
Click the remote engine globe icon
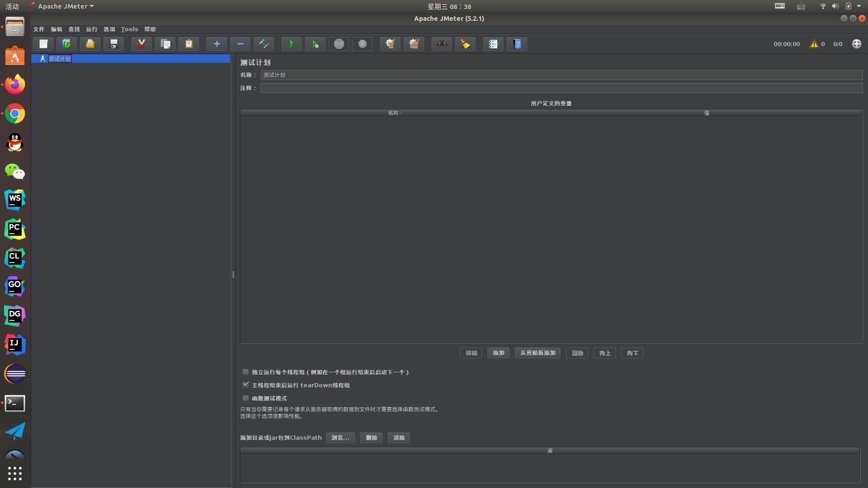pyautogui.click(x=857, y=44)
